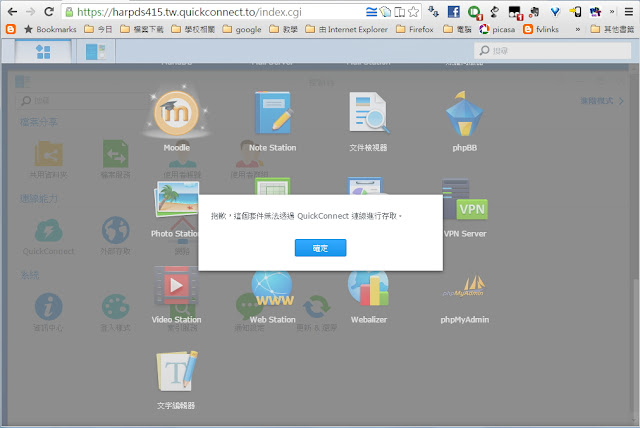
Task: Switch to the Control Panel taskbar item
Action: point(96,52)
